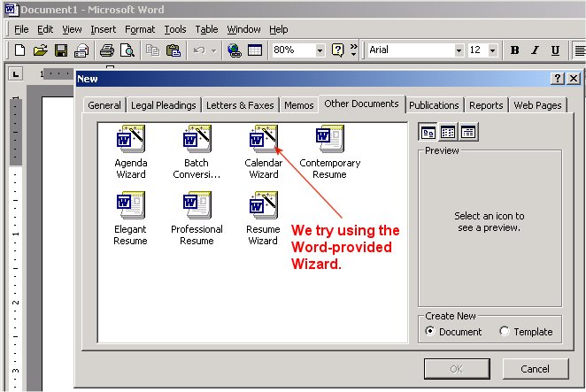Select the Document radio button

430,332
